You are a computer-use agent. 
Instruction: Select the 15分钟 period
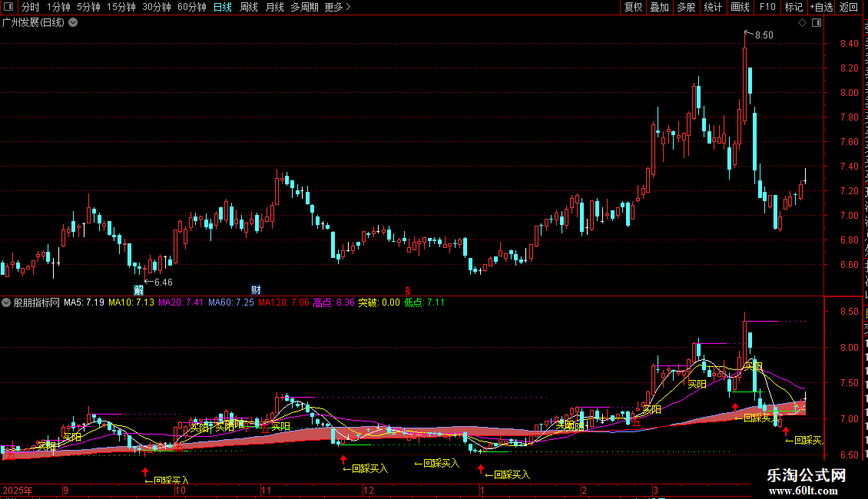click(x=121, y=7)
